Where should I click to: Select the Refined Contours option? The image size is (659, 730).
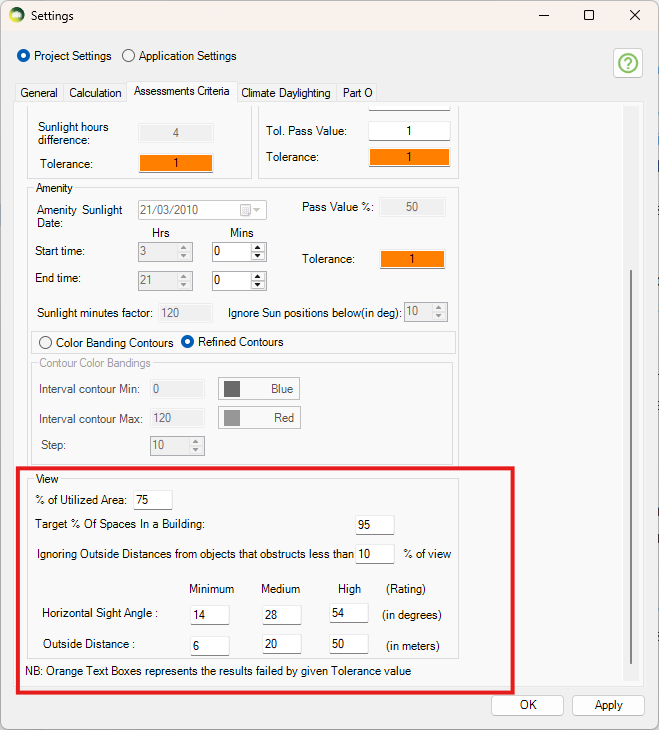(x=188, y=342)
